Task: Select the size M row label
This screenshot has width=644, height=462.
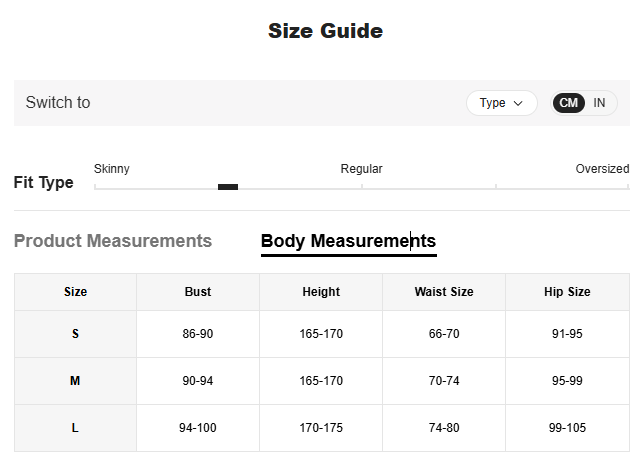Action: point(75,381)
